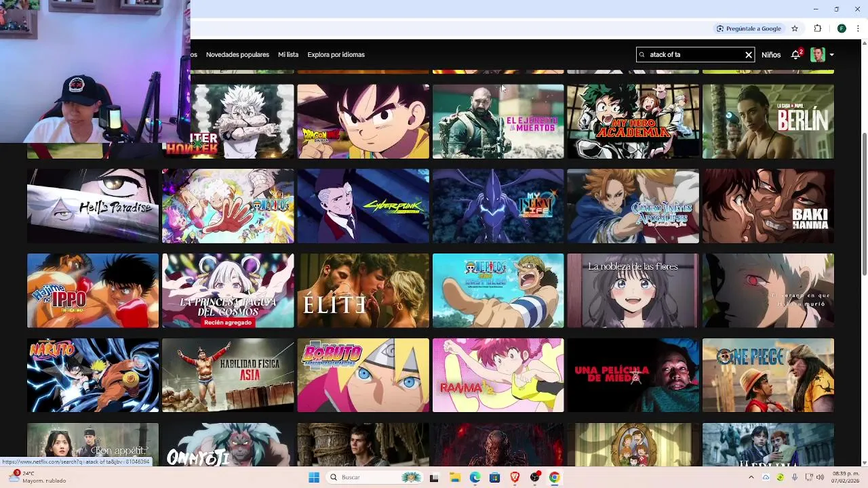Viewport: 868px width, 488px height.
Task: Open the Dragon Ball Daima thumbnail
Action: 363,121
